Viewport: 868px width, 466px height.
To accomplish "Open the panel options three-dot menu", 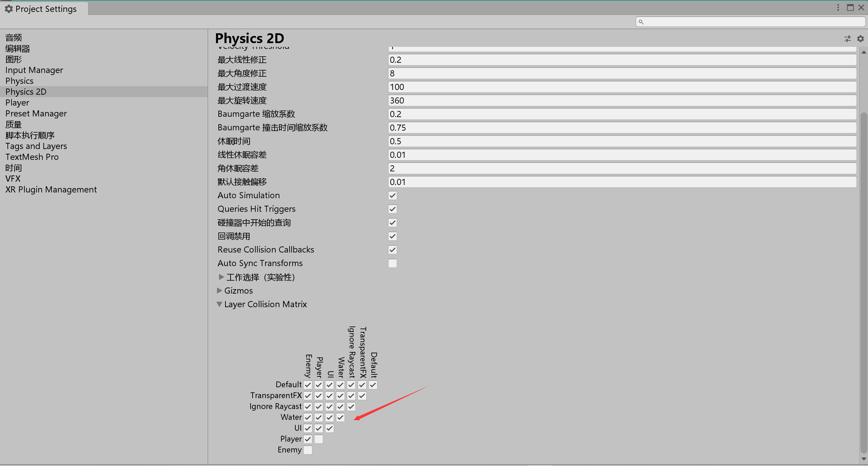I will [x=838, y=7].
